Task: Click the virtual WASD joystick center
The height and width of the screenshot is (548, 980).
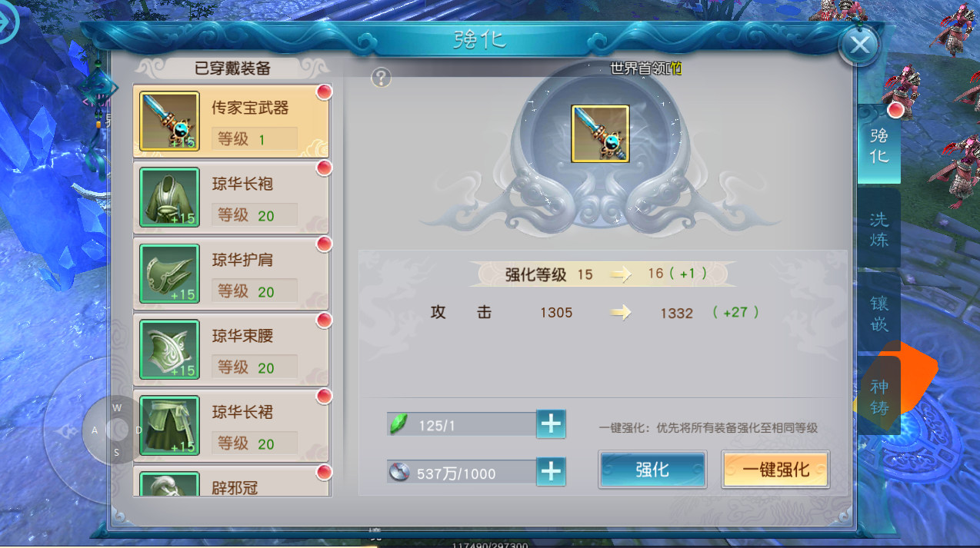Action: pos(118,430)
